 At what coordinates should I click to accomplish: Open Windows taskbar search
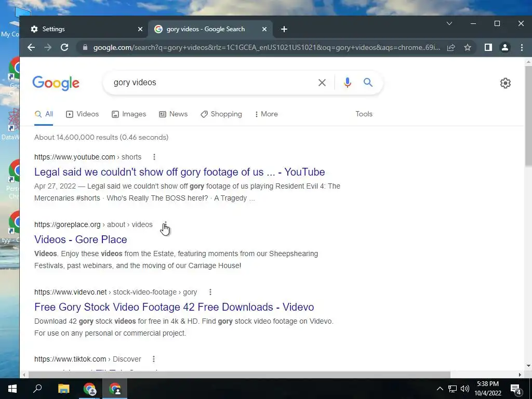[x=37, y=389]
